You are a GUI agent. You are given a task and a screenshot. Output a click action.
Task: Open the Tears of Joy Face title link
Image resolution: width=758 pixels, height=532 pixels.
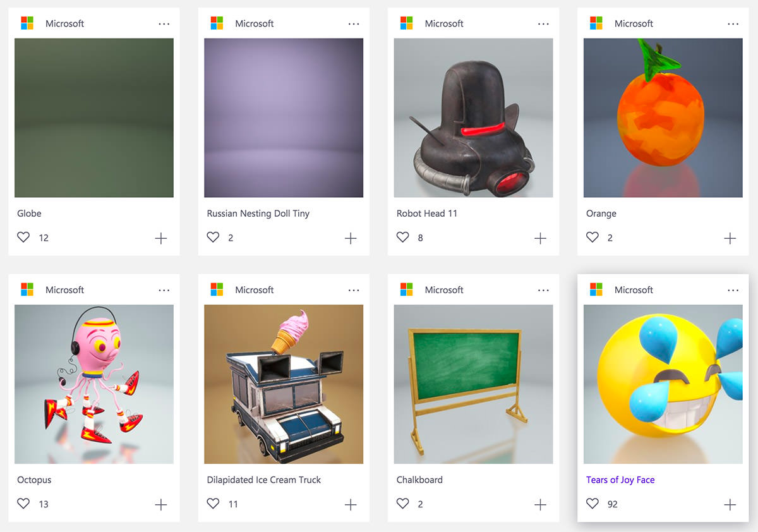click(x=620, y=480)
